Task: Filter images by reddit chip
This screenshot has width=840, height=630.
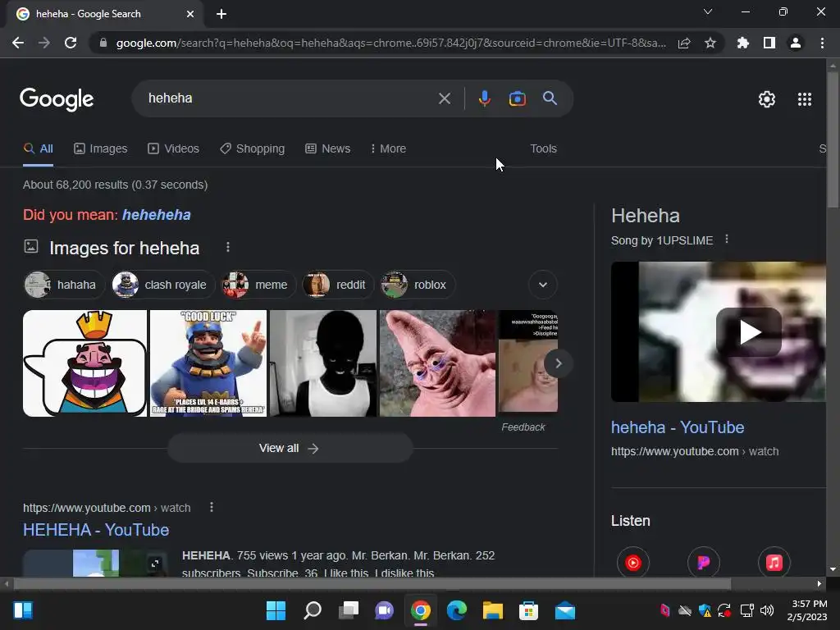Action: [x=338, y=285]
